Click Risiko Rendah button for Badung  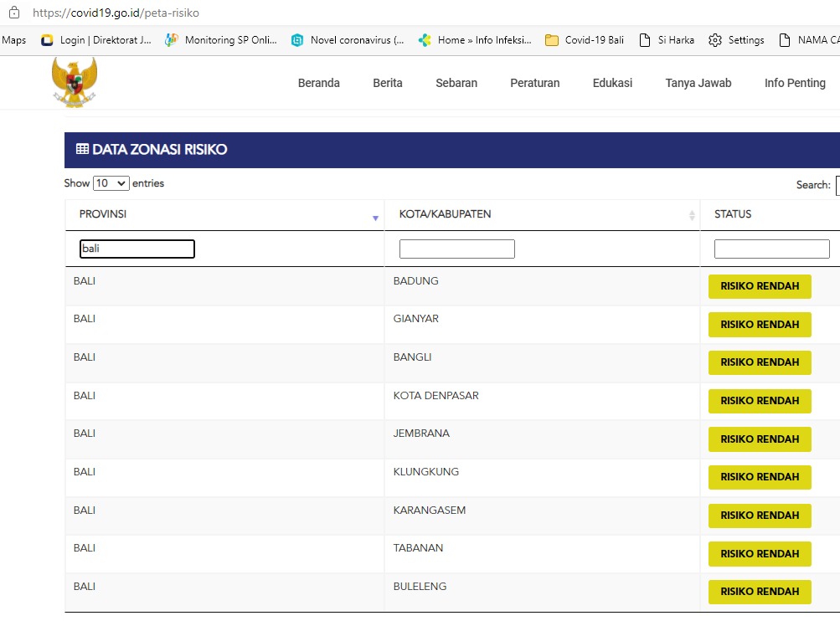pyautogui.click(x=760, y=286)
